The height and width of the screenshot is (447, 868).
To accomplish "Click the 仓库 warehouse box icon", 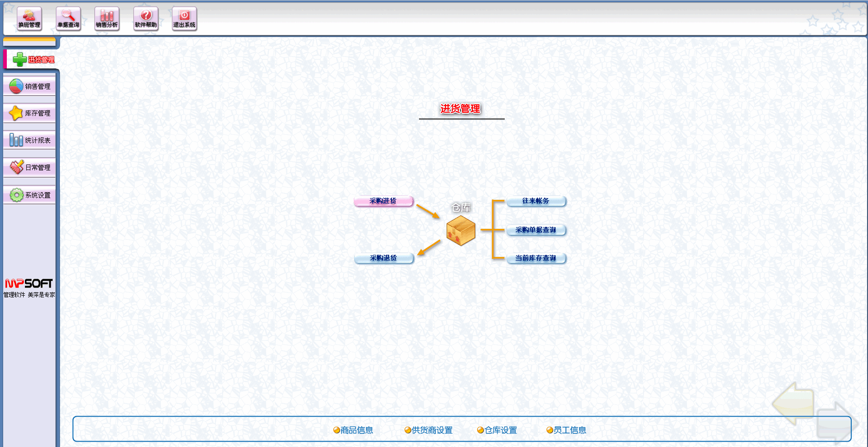I will point(461,231).
